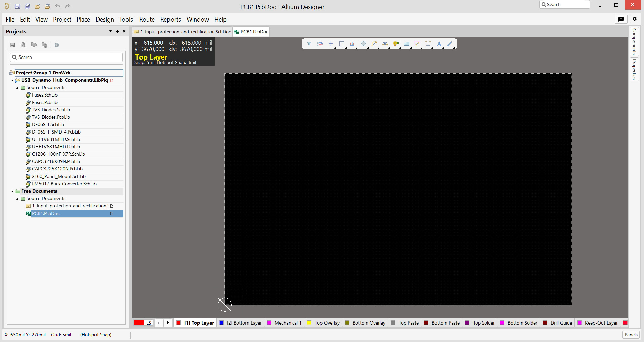Select the Move Objects crosshair tool
This screenshot has width=644, height=342.
point(331,44)
